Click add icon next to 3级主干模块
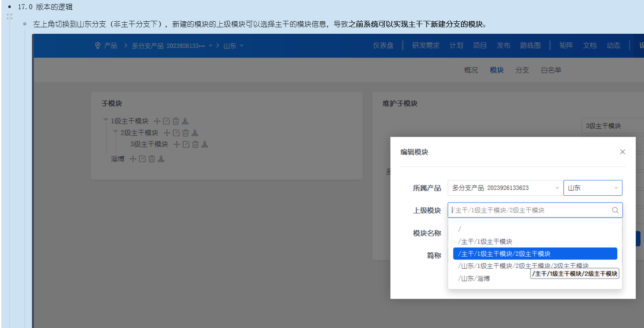 [176, 144]
